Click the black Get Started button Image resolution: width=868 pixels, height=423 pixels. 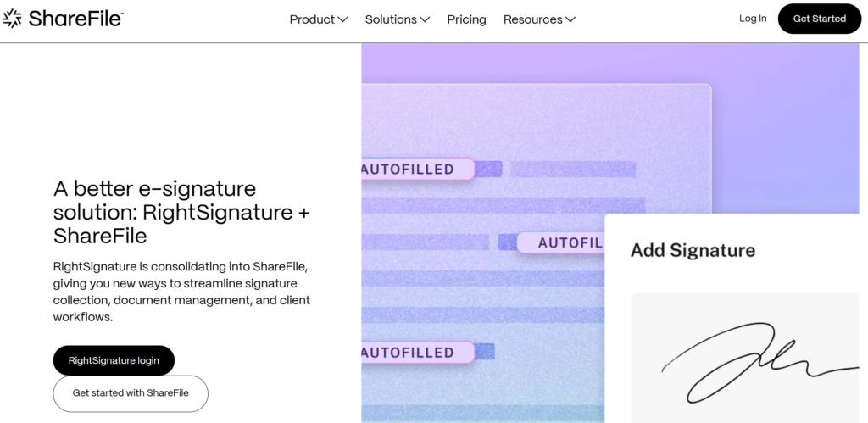tap(820, 19)
